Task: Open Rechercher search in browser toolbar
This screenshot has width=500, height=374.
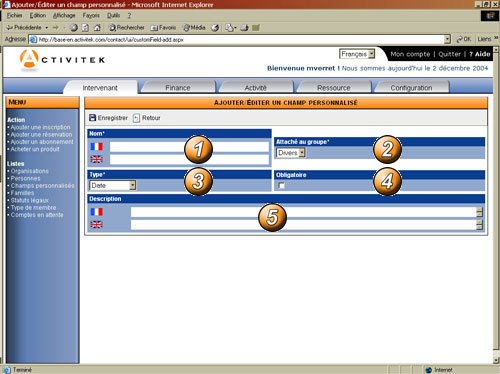Action: [x=127, y=28]
